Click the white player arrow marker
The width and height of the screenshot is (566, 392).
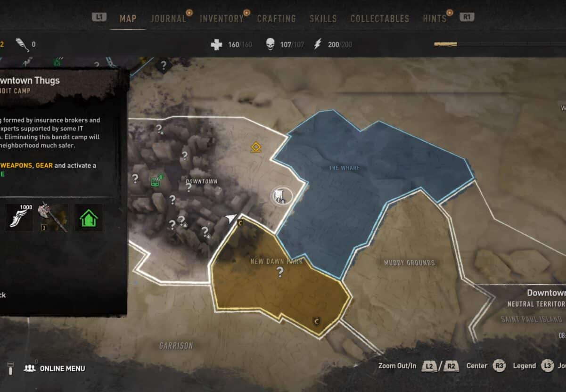click(231, 218)
